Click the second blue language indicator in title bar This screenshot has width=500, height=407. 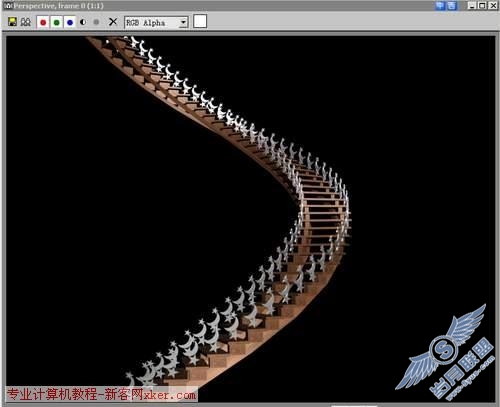pyautogui.click(x=451, y=6)
